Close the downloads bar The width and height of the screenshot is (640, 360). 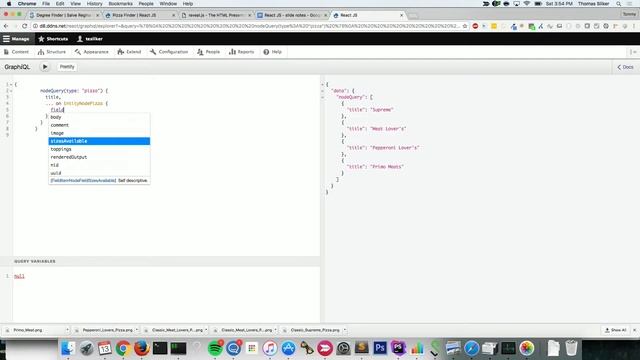[634, 330]
